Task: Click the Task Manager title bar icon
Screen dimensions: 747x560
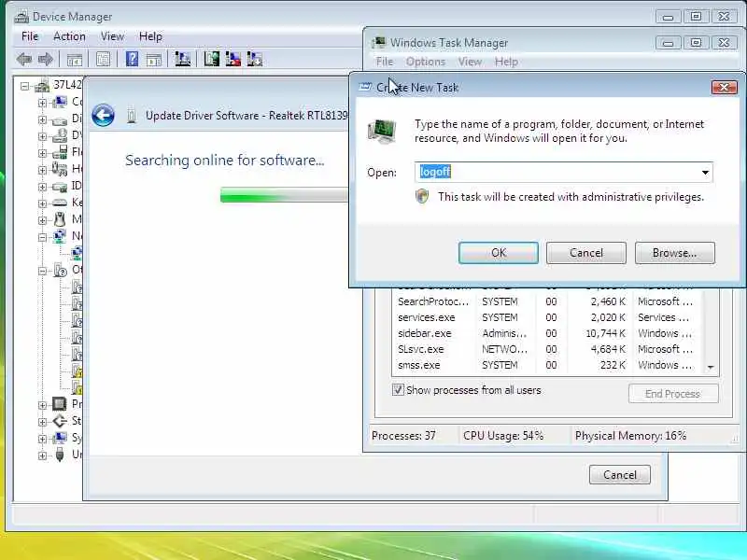Action: (x=379, y=42)
